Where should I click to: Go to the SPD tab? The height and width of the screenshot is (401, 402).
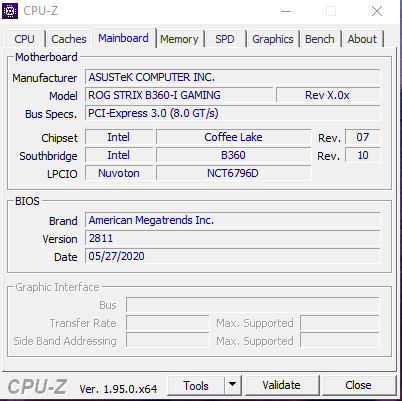point(225,39)
